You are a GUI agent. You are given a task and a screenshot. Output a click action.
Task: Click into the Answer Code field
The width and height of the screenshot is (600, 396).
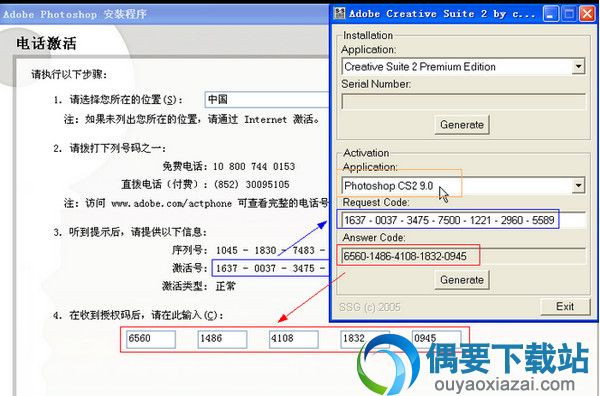(x=463, y=256)
